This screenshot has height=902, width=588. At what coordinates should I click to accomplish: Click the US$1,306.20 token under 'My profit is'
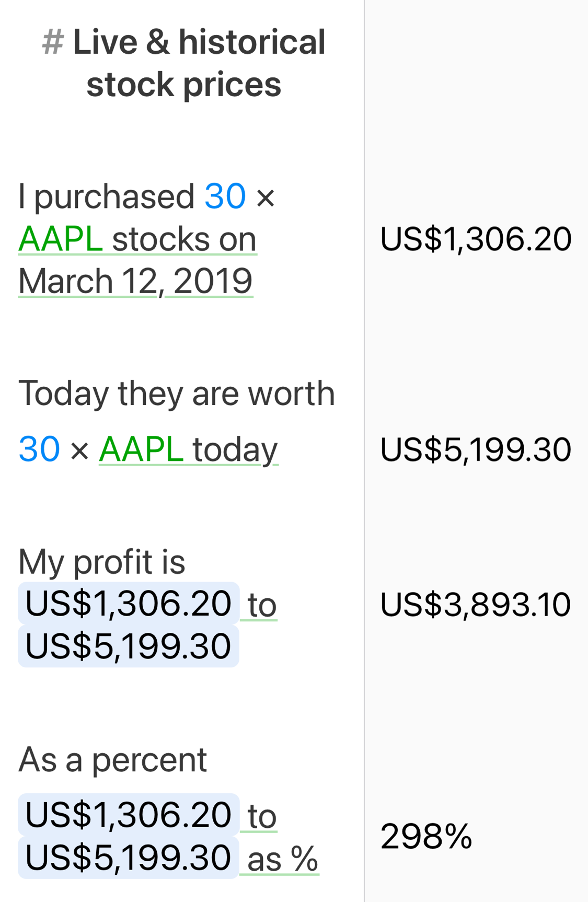point(129,603)
